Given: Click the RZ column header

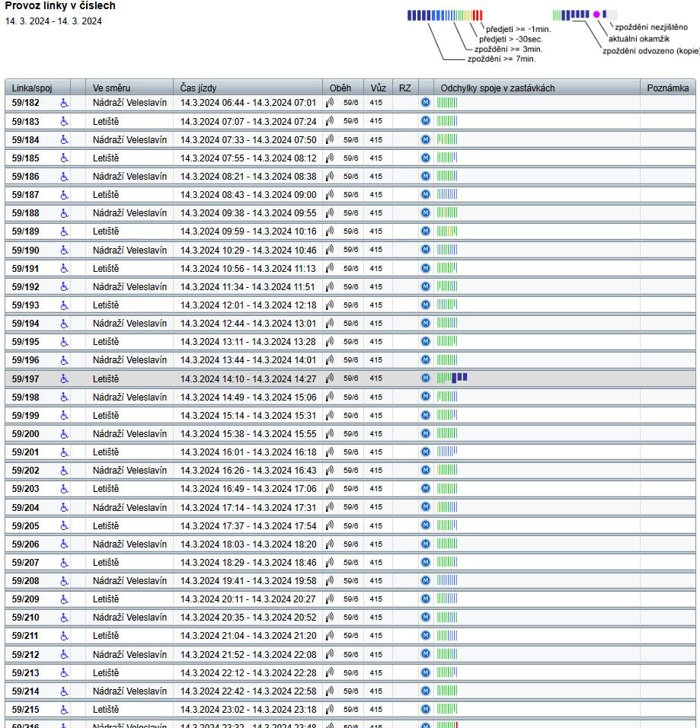Looking at the screenshot, I should tap(405, 88).
